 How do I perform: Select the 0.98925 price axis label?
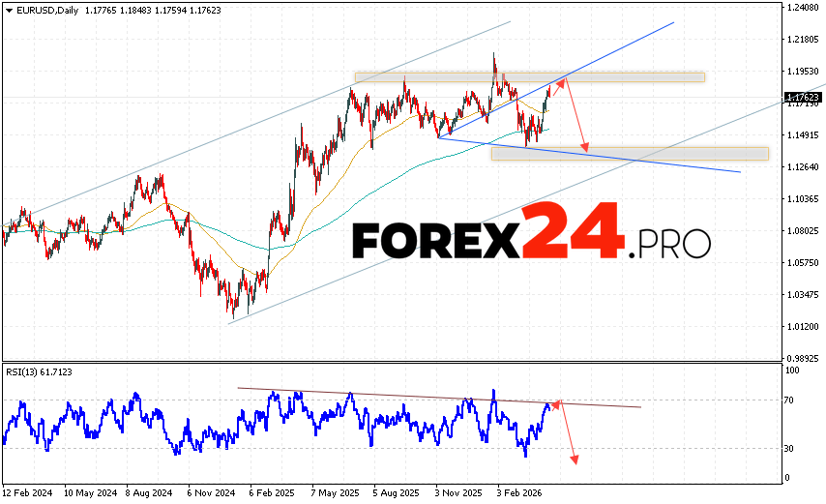point(803,358)
